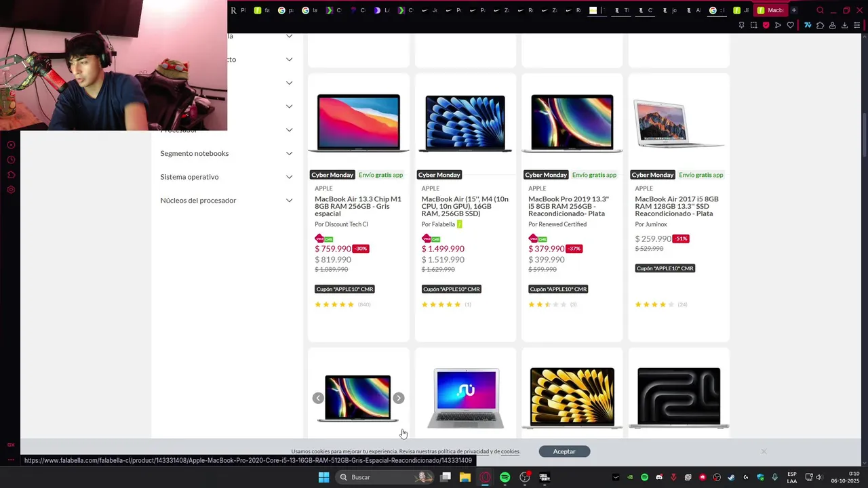Open MacBook Air 2017 i5 product link
The image size is (868, 488).
pos(677,206)
